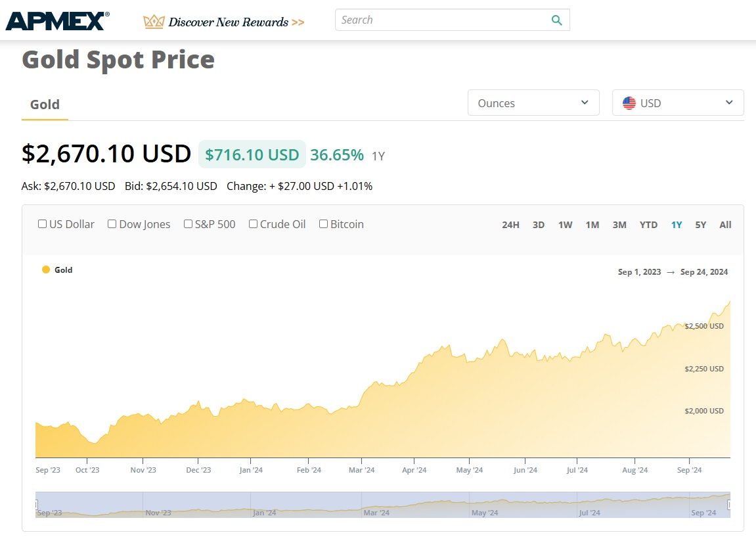Click the rewards crown icon
756x539 pixels.
tap(153, 22)
